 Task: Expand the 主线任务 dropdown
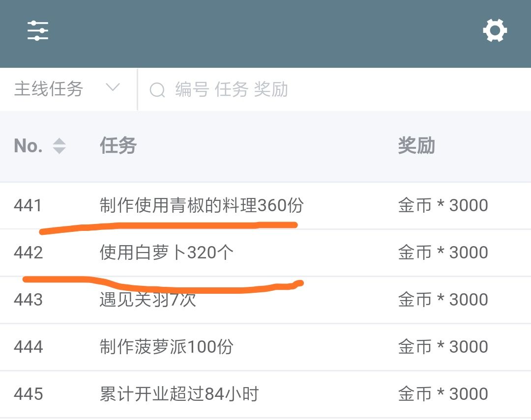click(49, 89)
